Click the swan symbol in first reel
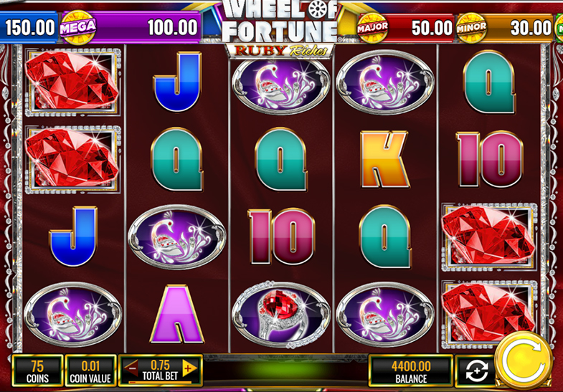This screenshot has height=392, width=563. (x=72, y=315)
